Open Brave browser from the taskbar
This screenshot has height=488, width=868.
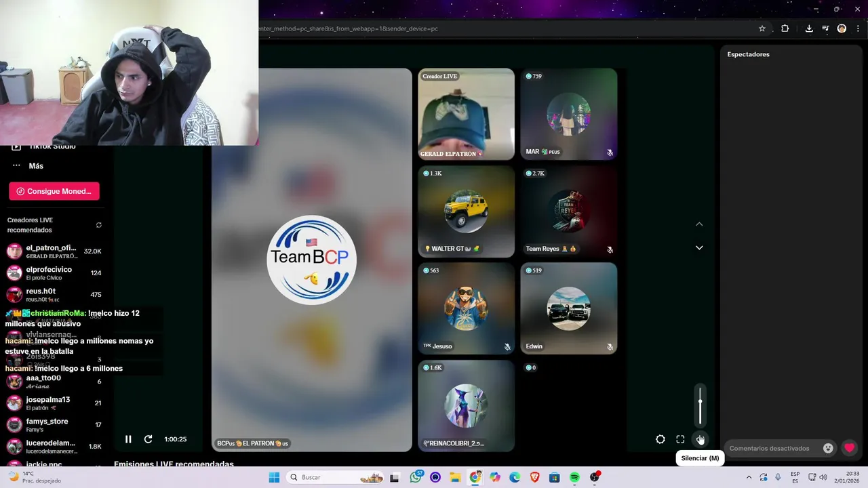534,477
